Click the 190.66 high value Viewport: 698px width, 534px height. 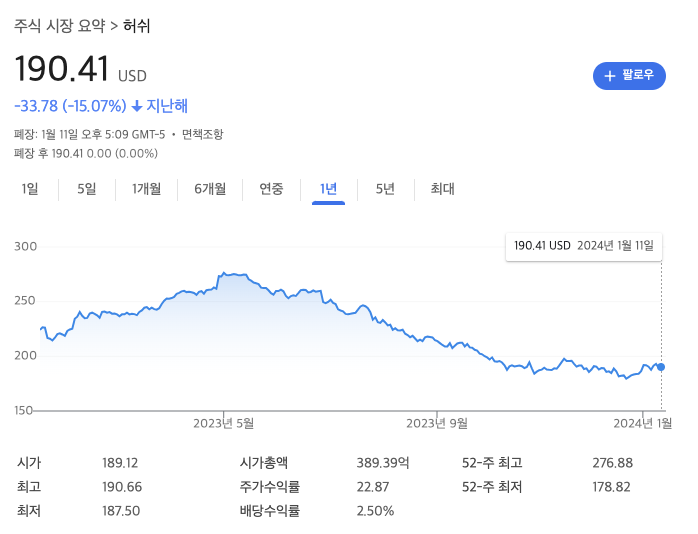(x=122, y=487)
